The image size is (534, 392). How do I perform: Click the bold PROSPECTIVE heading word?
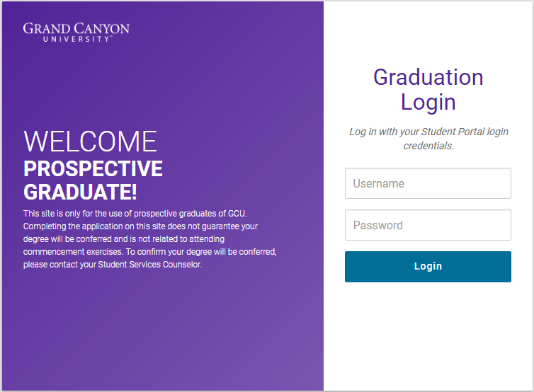pos(93,168)
